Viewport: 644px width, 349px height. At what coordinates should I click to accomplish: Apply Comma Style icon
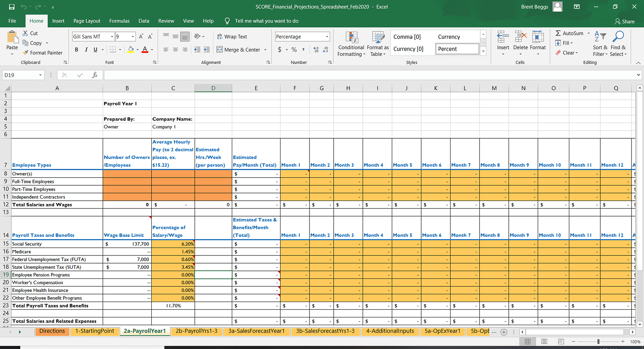pyautogui.click(x=304, y=50)
